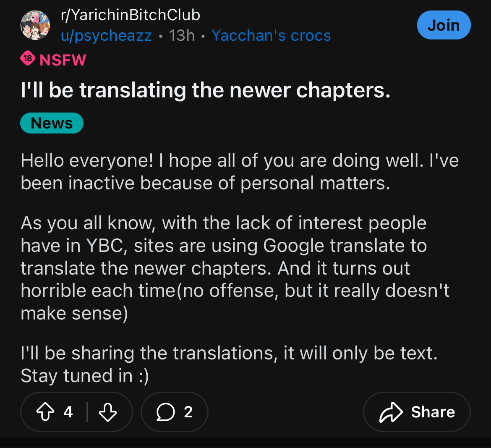The width and height of the screenshot is (491, 448).
Task: Tap the paragraph mentioning Google translate
Action: point(235,268)
